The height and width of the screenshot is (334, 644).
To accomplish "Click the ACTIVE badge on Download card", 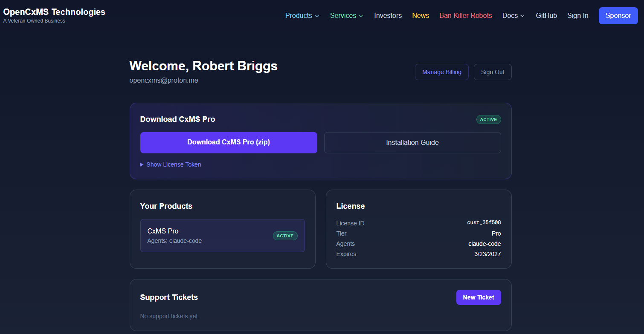I will point(488,119).
